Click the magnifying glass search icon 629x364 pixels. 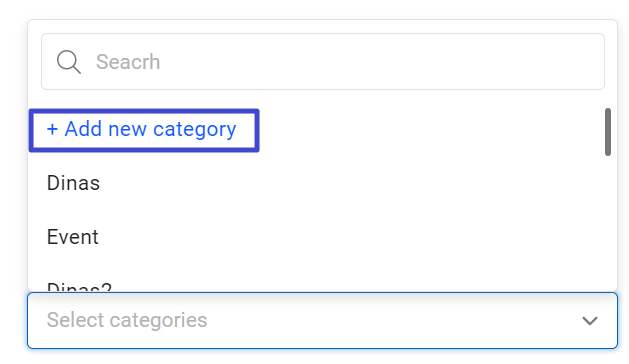(x=69, y=62)
